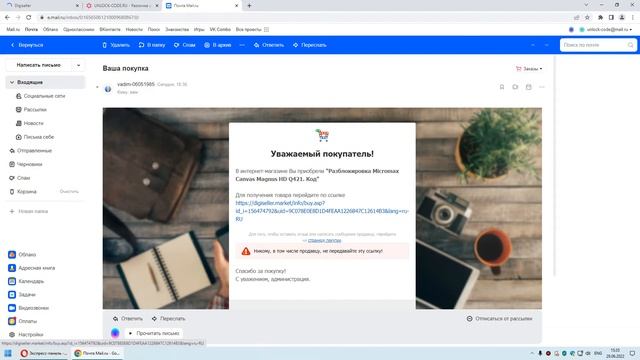Click Прочитать письмо assistant button
This screenshot has width=640, height=360.
[x=154, y=333]
